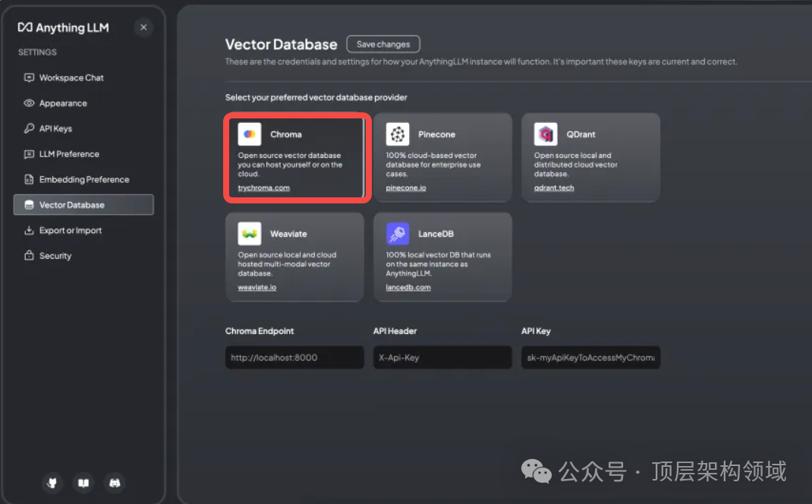
Task: Open the documentation book icon
Action: tap(83, 483)
